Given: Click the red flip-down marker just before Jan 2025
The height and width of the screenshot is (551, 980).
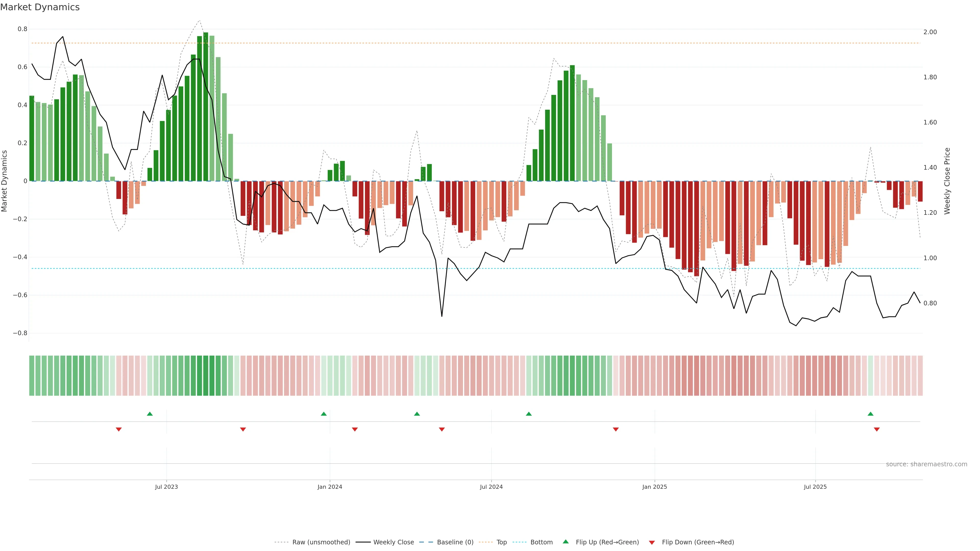Looking at the screenshot, I should [x=616, y=429].
